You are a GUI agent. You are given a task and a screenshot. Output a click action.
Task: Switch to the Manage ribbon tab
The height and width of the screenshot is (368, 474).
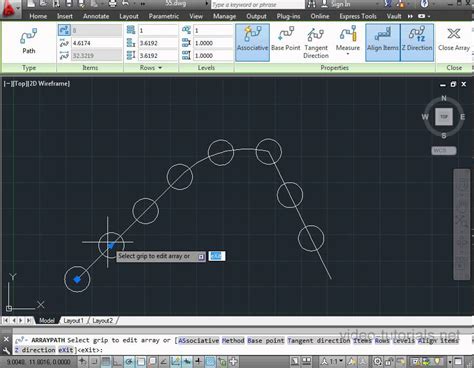coord(224,16)
